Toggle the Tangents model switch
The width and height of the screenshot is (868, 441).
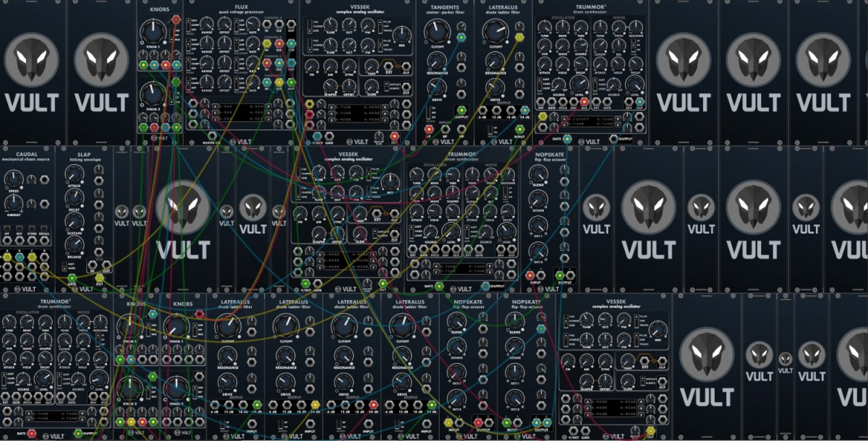coord(428,113)
